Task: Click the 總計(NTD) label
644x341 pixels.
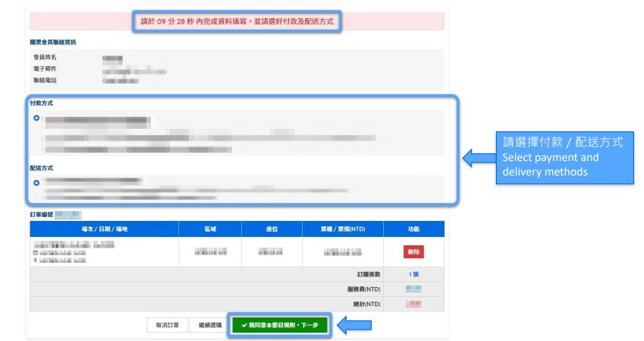Action: pyautogui.click(x=367, y=304)
